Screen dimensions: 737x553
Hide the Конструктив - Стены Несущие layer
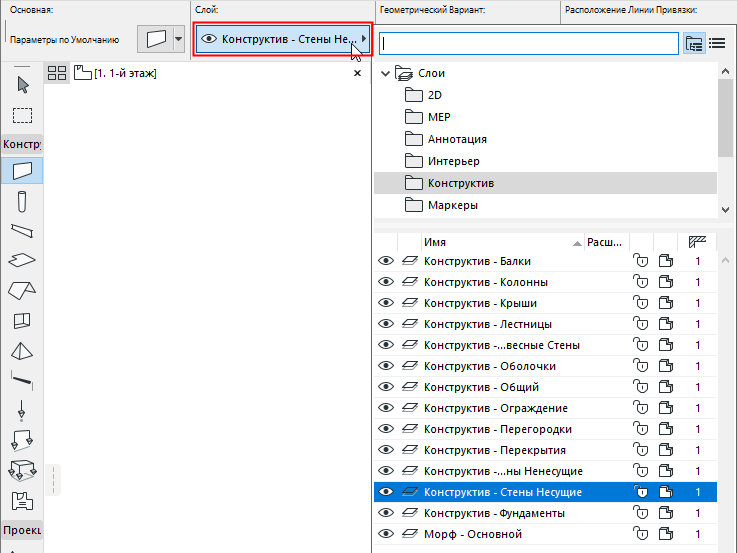coord(386,492)
